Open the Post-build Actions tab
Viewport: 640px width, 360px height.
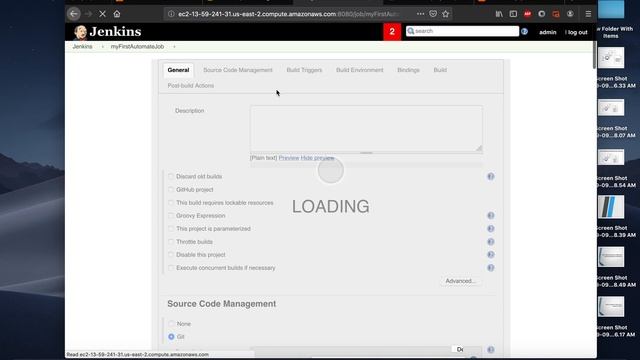pyautogui.click(x=191, y=86)
